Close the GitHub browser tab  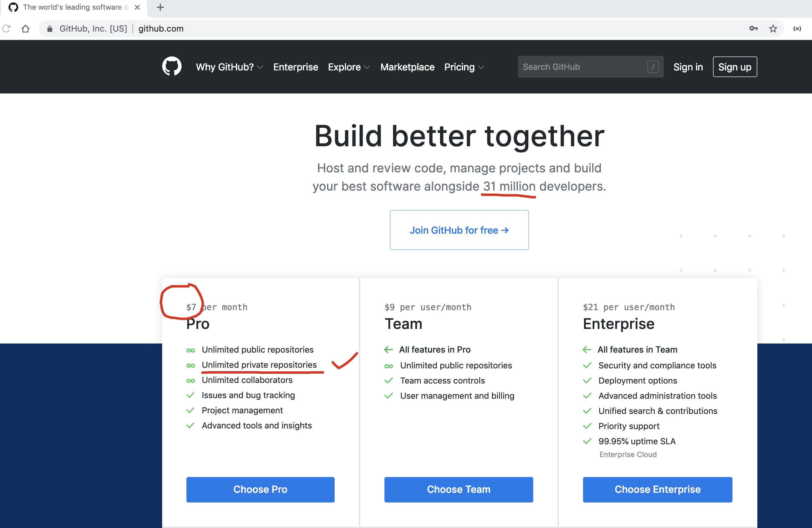[137, 7]
